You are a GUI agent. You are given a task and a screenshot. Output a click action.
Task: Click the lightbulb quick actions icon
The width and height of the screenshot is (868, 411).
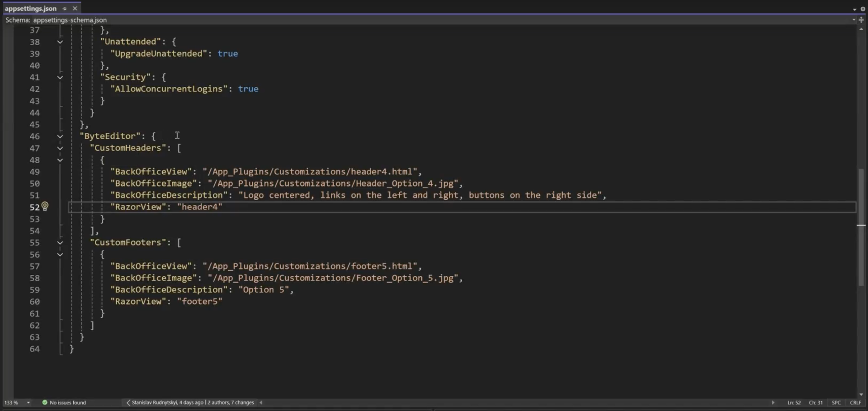point(45,207)
